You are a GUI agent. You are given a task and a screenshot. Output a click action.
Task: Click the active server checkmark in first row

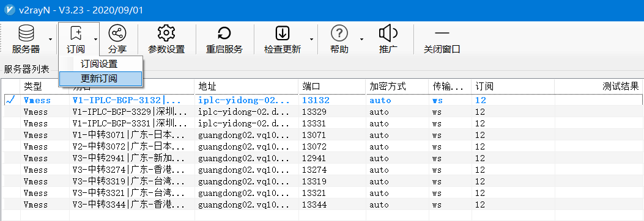click(10, 100)
